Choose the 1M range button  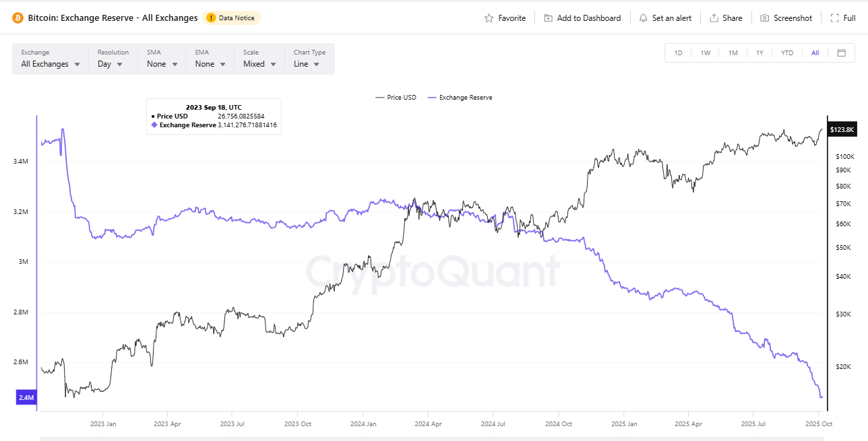(733, 53)
